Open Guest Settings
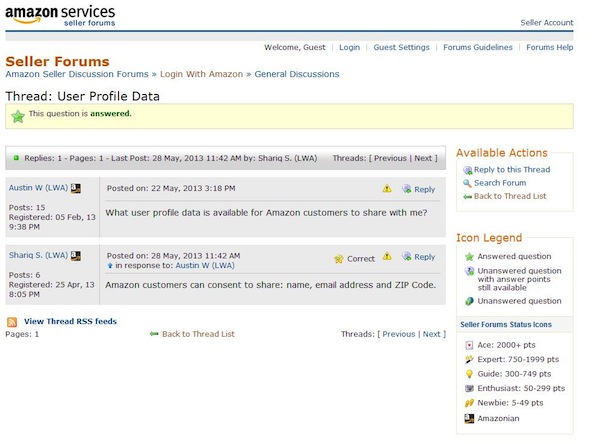The height and width of the screenshot is (444, 600). [401, 47]
